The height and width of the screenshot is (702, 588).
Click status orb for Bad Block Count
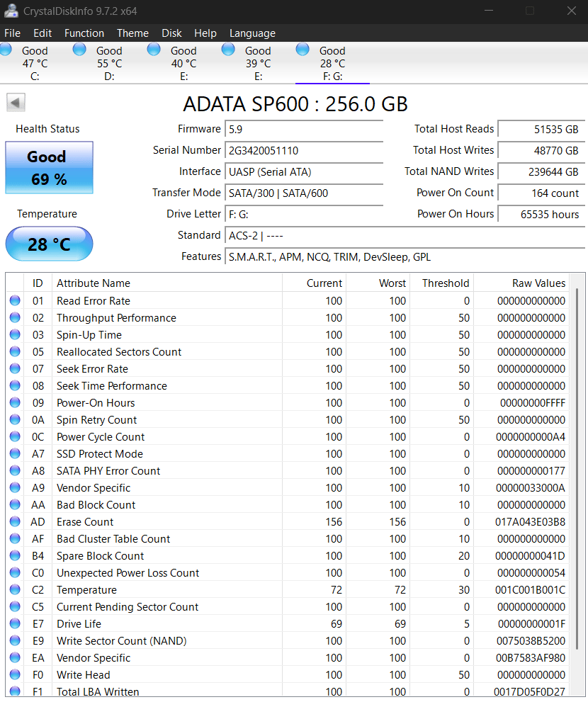coord(15,504)
